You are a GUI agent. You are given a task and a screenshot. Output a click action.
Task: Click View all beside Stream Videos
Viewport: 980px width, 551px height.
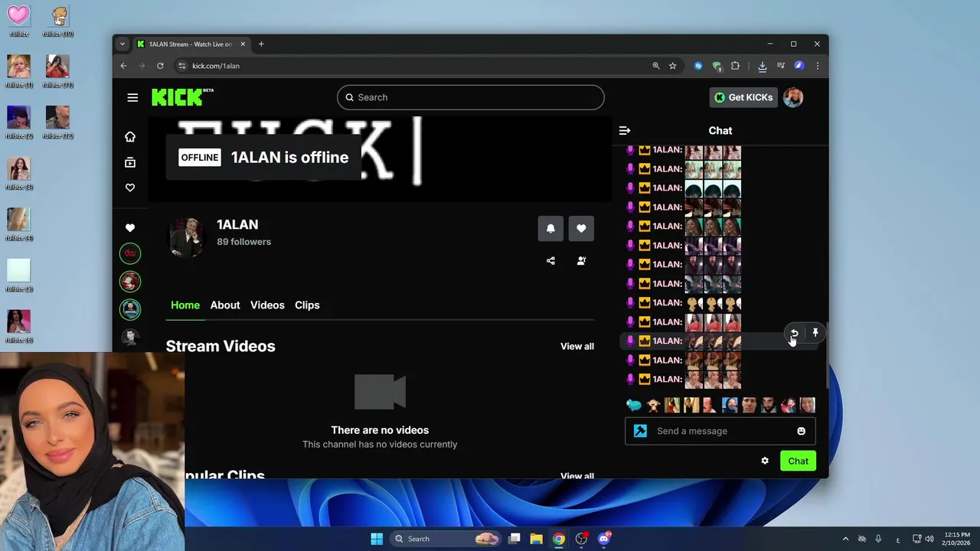point(577,346)
